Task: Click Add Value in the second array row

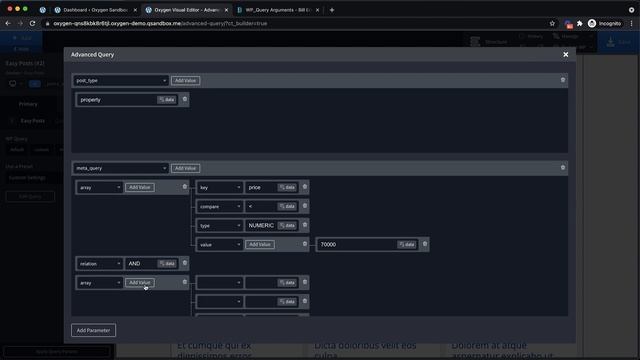Action: pyautogui.click(x=140, y=282)
